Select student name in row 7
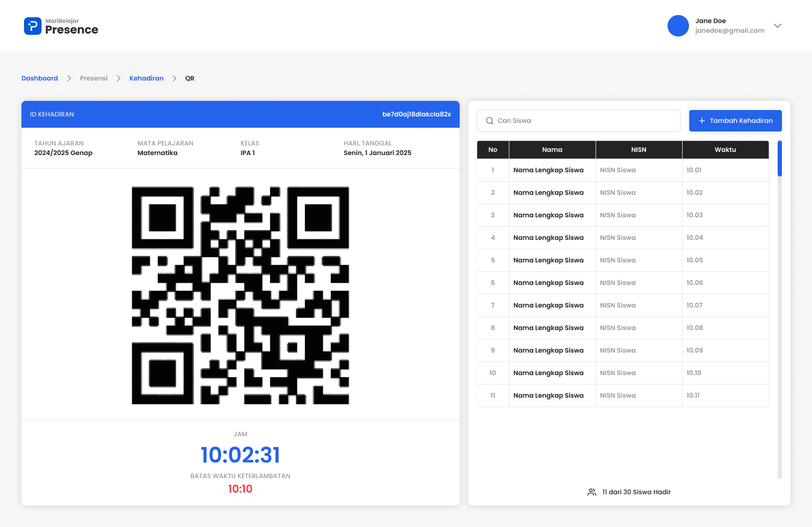Image resolution: width=812 pixels, height=527 pixels. (x=548, y=305)
